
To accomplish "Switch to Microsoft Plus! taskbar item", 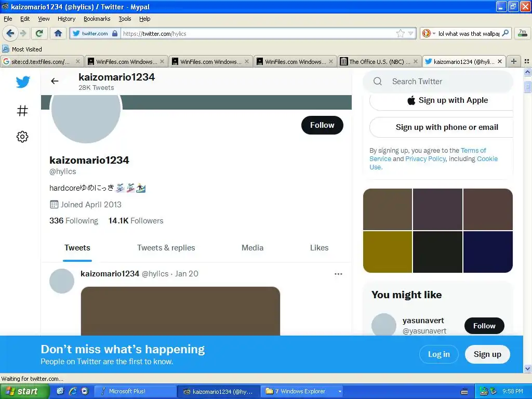I will click(x=135, y=392).
